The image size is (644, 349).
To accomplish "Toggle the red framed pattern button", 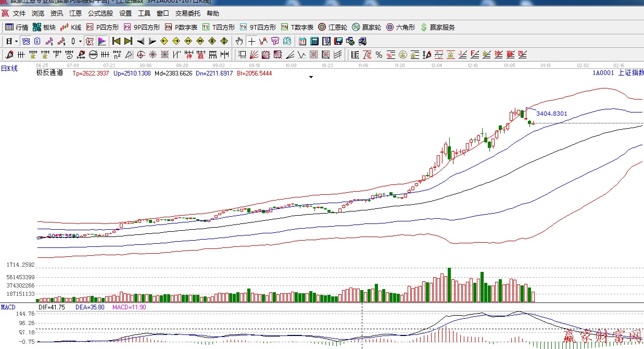I will (89, 41).
